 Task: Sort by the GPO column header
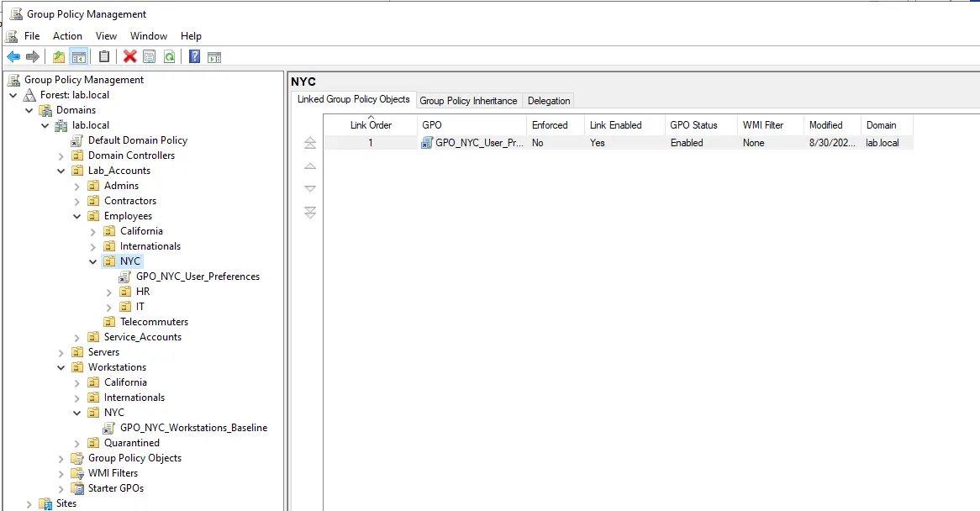click(x=472, y=125)
